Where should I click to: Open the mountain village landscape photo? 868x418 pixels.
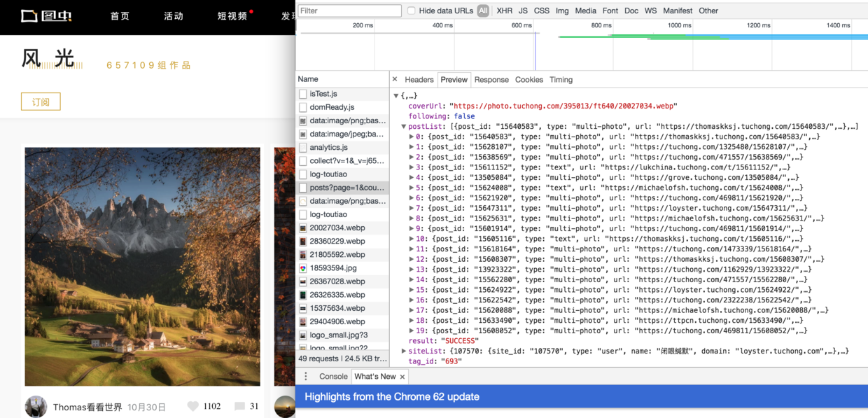pos(143,267)
